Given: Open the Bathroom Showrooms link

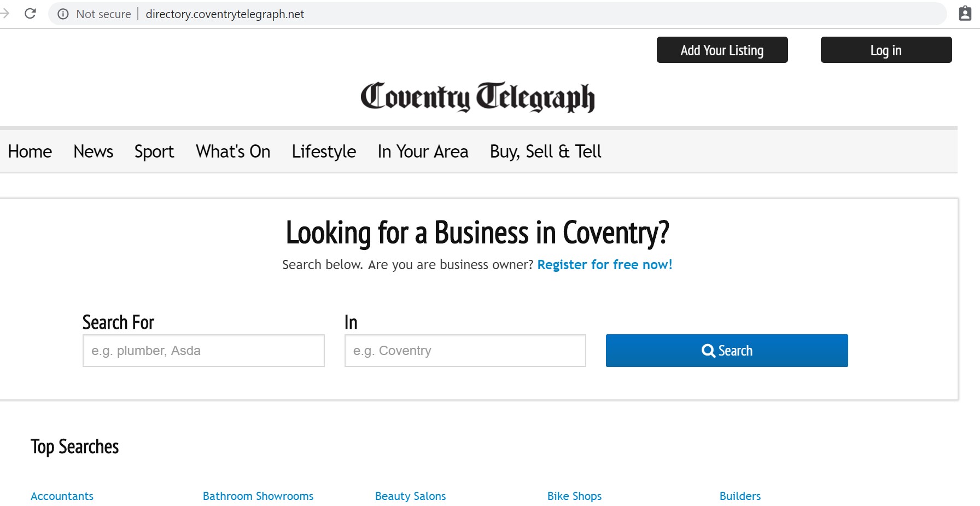Looking at the screenshot, I should [258, 496].
